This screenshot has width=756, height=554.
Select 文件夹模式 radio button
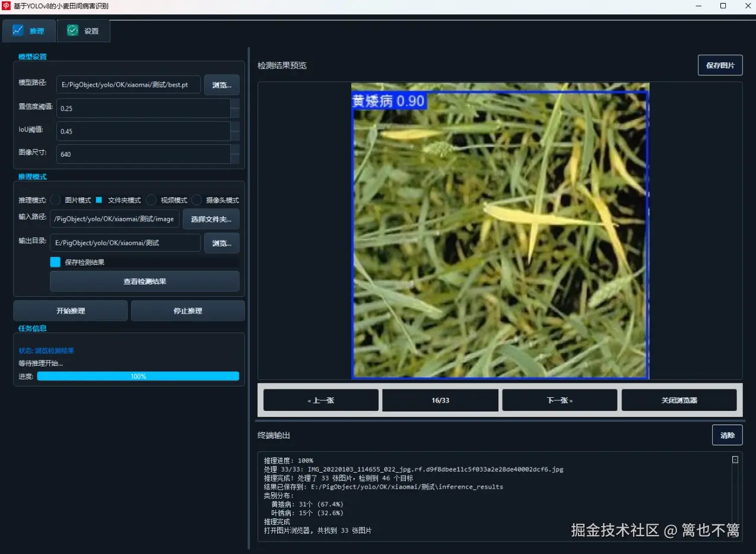click(99, 200)
